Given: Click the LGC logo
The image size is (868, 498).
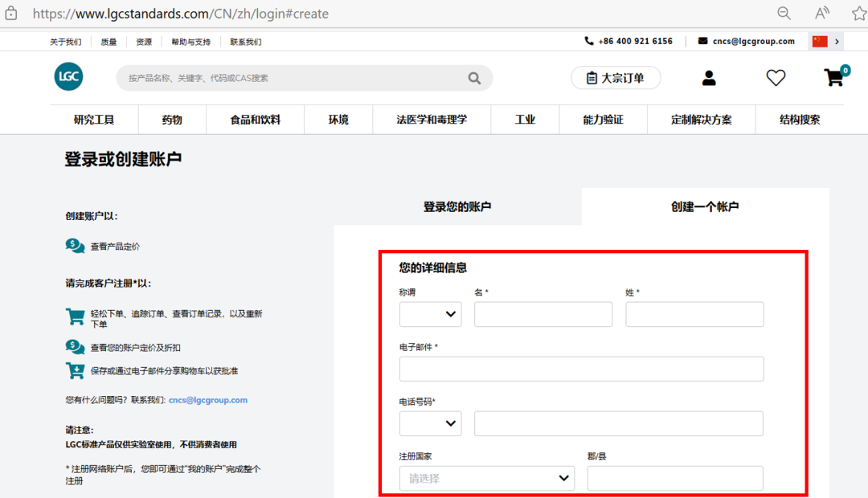Looking at the screenshot, I should [x=68, y=76].
